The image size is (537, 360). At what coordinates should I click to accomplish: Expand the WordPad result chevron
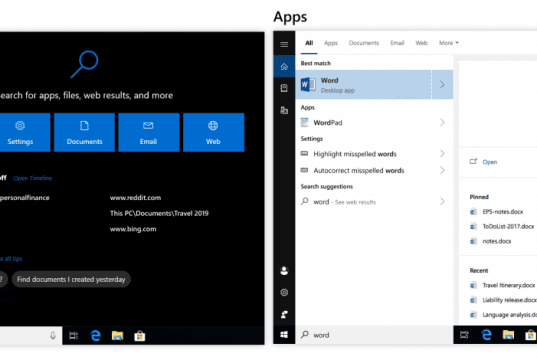[x=442, y=122]
